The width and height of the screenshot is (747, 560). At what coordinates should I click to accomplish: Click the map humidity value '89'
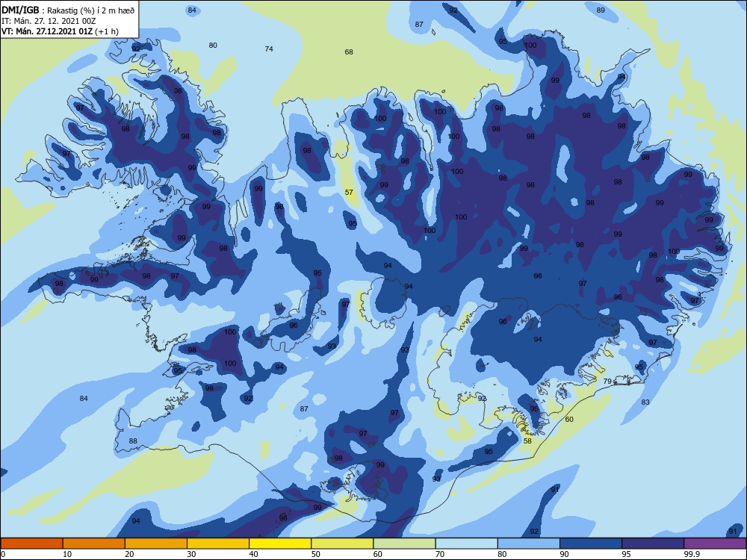pos(601,10)
